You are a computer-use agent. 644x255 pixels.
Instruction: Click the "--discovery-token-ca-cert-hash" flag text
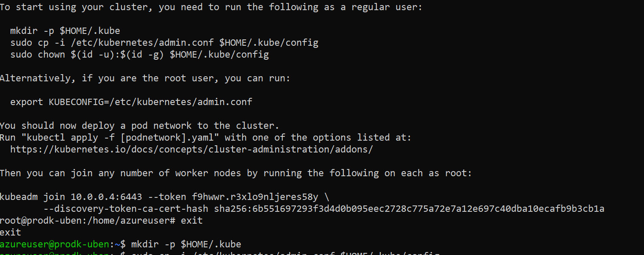(126, 209)
